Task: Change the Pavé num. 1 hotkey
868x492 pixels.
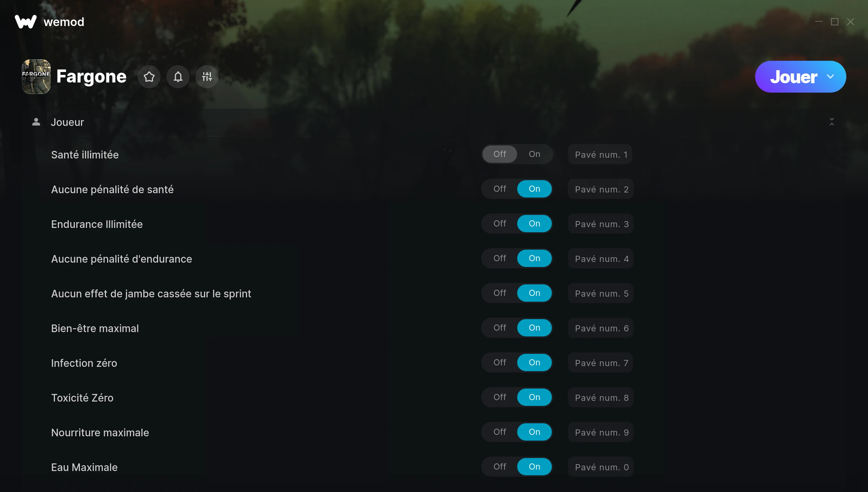Action: (x=600, y=154)
